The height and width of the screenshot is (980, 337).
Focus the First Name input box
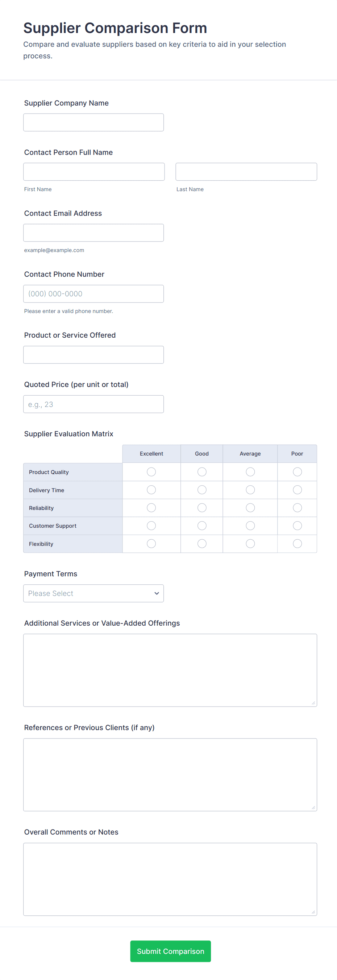tap(94, 172)
